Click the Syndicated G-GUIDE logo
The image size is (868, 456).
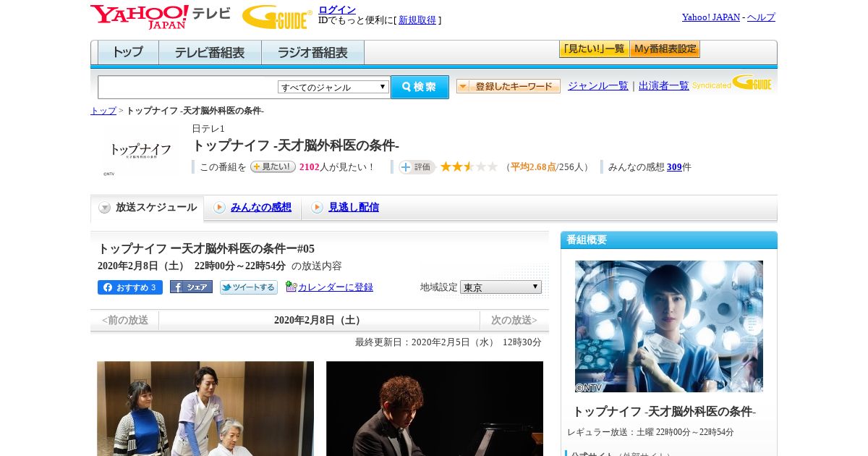(732, 83)
